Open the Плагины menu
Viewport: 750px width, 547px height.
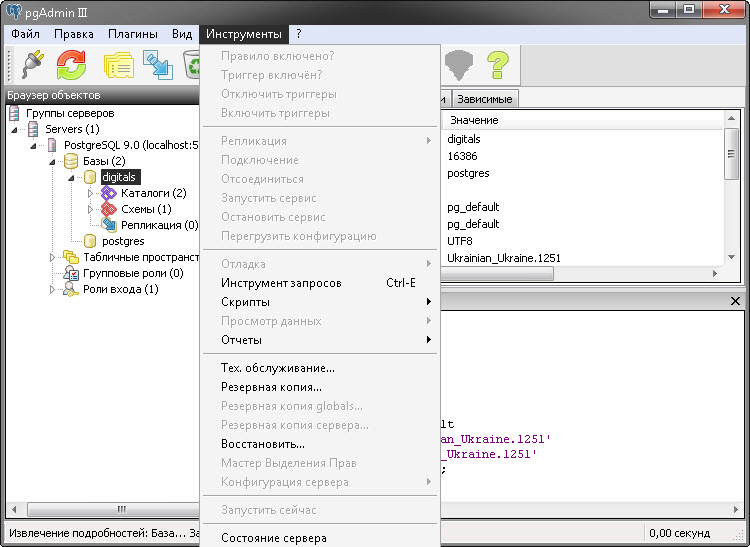pos(132,34)
